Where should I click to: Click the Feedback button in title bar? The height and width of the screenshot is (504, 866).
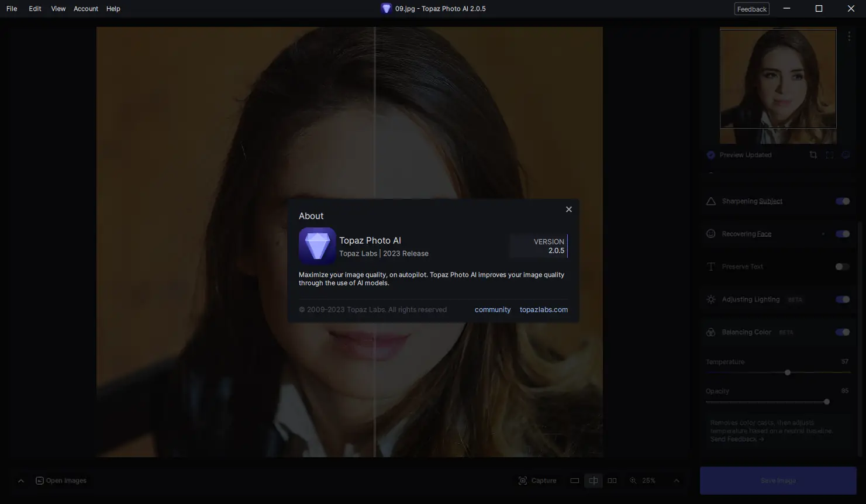tap(752, 9)
